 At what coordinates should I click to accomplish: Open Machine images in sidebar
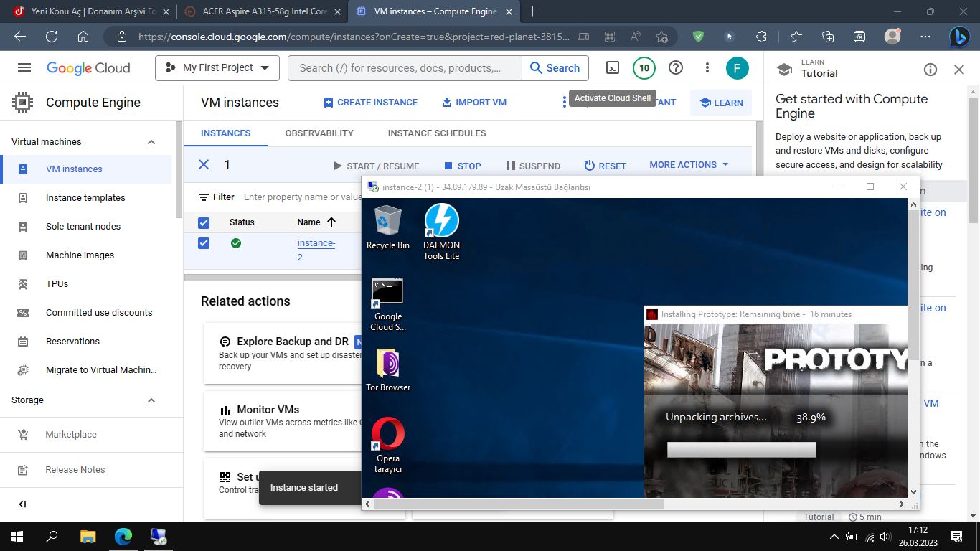click(x=80, y=255)
